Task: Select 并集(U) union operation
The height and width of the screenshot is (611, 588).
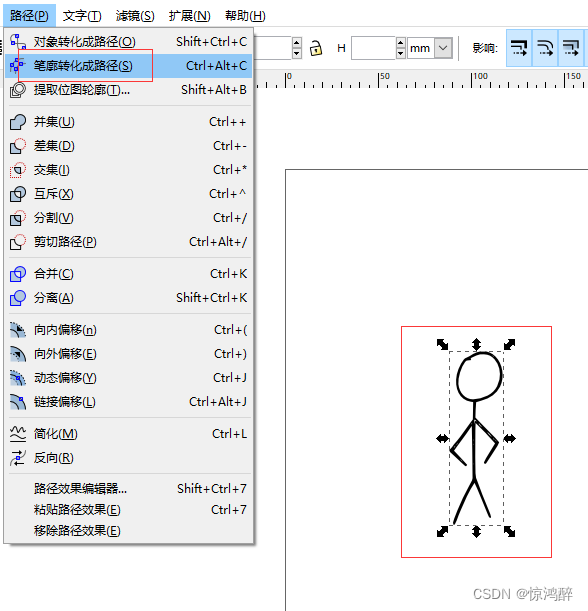Action: pyautogui.click(x=129, y=122)
